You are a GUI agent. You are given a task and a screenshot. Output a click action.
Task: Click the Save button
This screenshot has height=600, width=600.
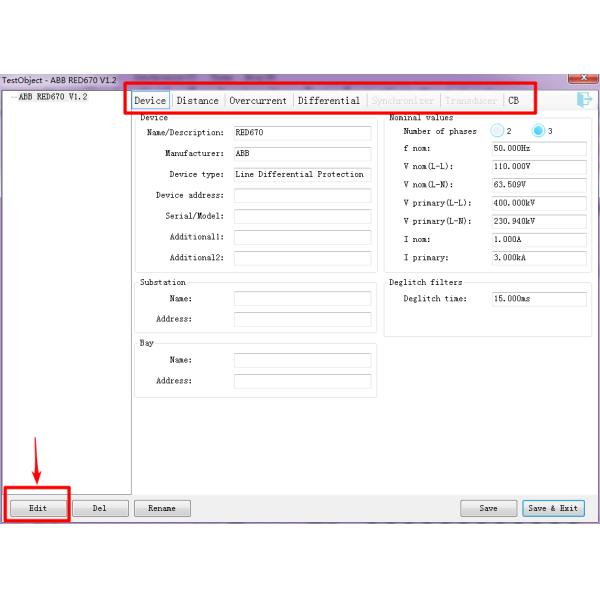coord(488,508)
